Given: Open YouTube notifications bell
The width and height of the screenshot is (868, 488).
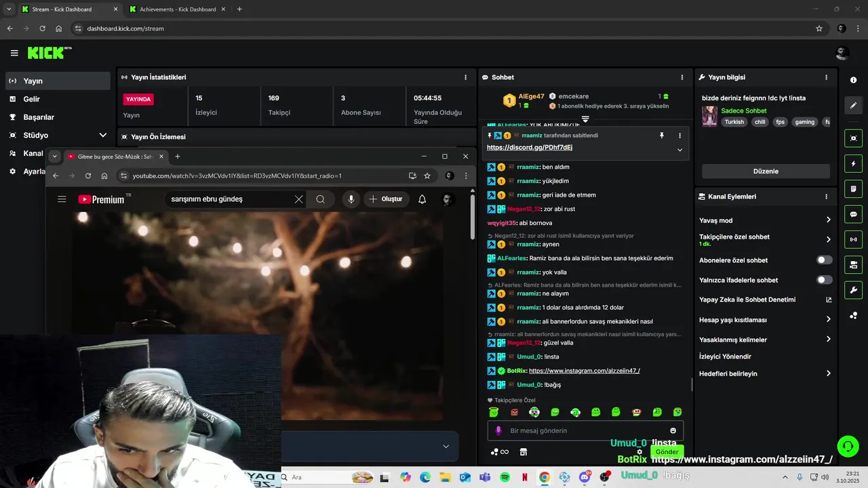Looking at the screenshot, I should (422, 199).
